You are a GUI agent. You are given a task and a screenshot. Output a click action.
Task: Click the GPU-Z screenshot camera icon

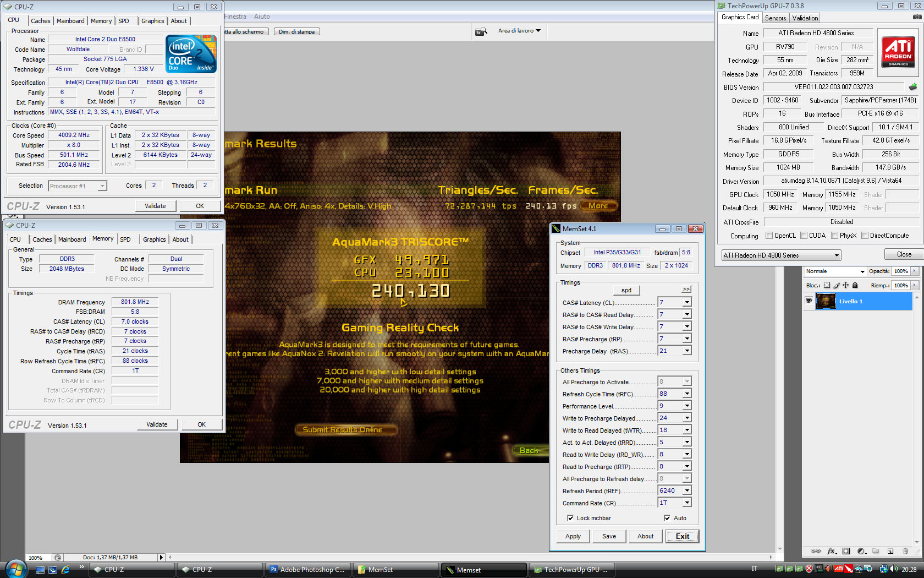[917, 17]
